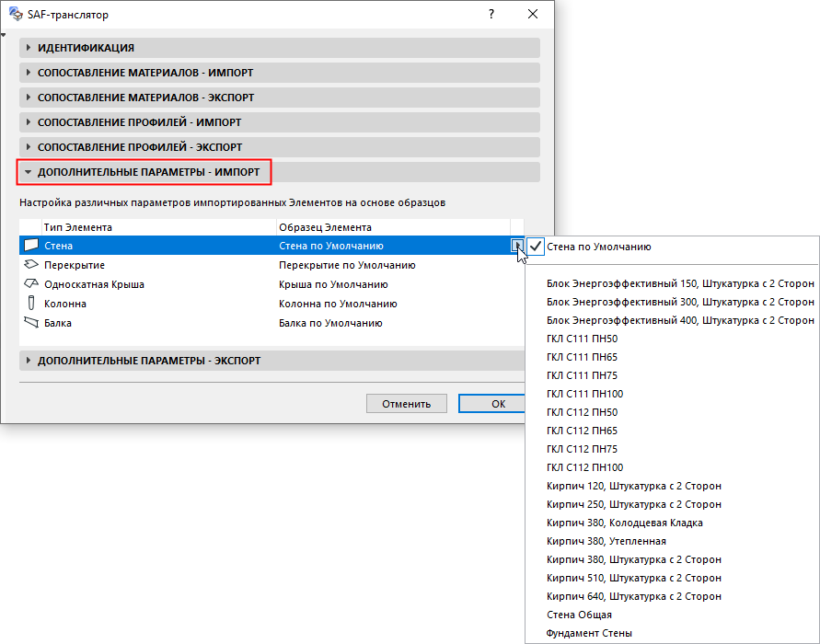Select ГКЛ С112 ПН50 from list

pyautogui.click(x=673, y=412)
